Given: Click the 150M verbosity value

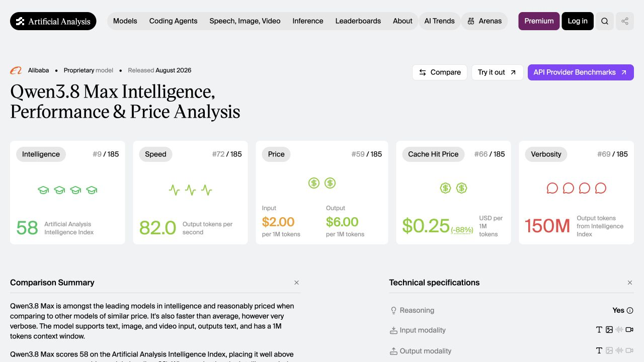Looking at the screenshot, I should click(547, 226).
